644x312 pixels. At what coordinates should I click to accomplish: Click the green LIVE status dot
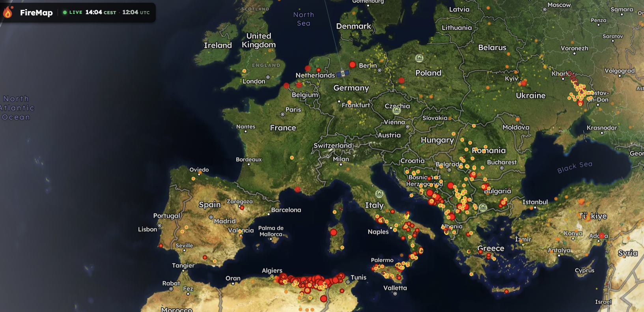[x=65, y=12]
